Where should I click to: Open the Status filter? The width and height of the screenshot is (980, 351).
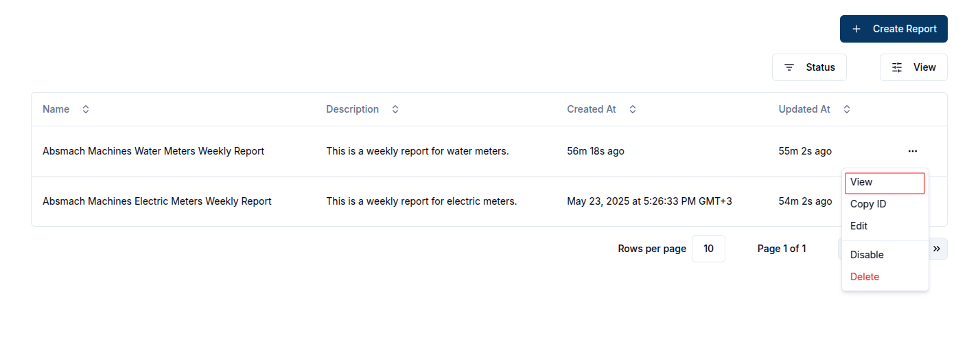pyautogui.click(x=809, y=67)
